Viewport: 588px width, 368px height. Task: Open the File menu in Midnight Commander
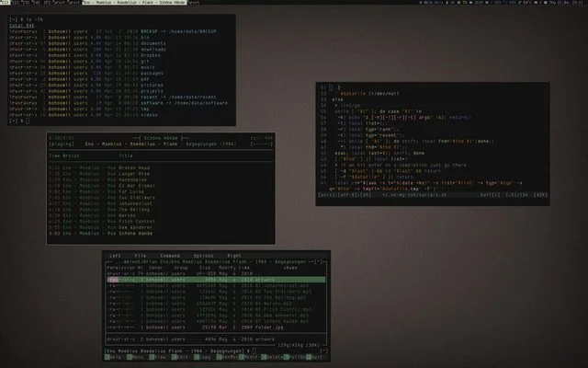pos(141,256)
